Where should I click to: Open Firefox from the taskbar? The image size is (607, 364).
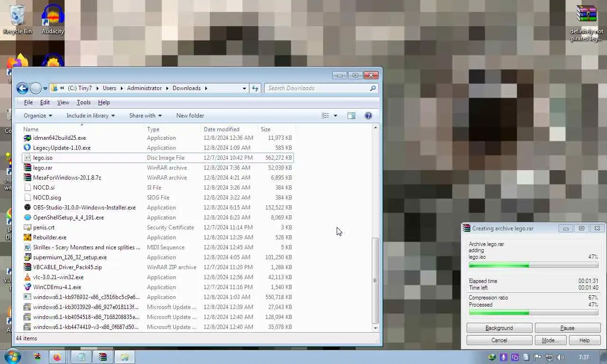coord(57,357)
